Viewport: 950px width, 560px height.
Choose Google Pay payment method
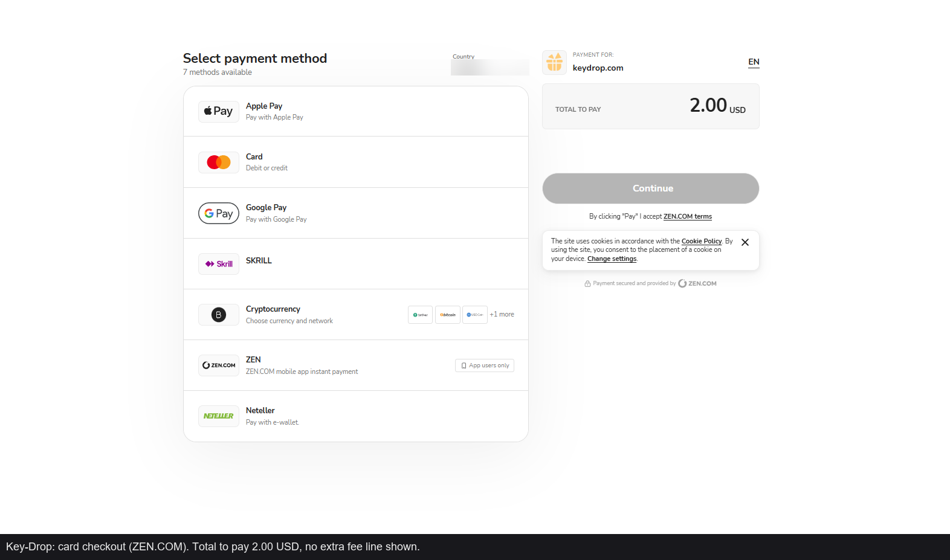point(356,213)
